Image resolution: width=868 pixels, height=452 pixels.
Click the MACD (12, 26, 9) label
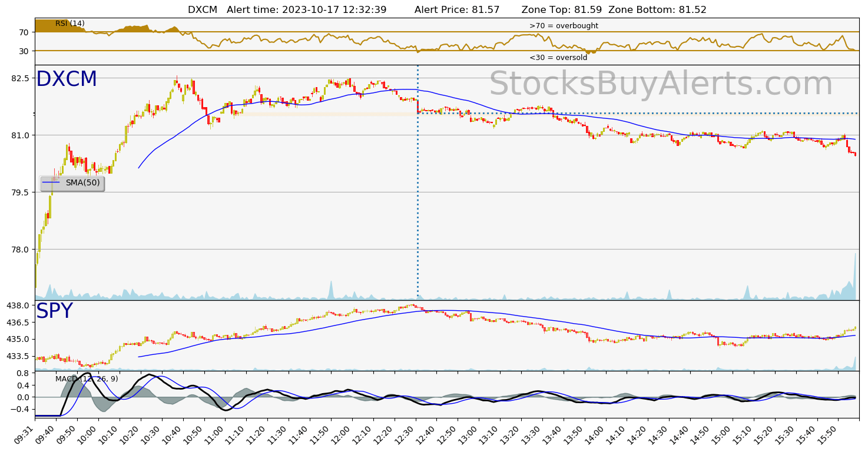(x=87, y=378)
